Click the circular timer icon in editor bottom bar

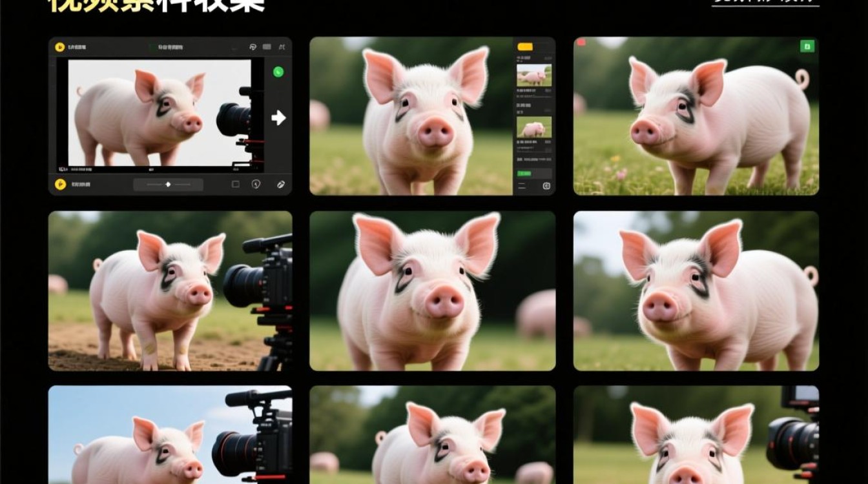click(256, 185)
